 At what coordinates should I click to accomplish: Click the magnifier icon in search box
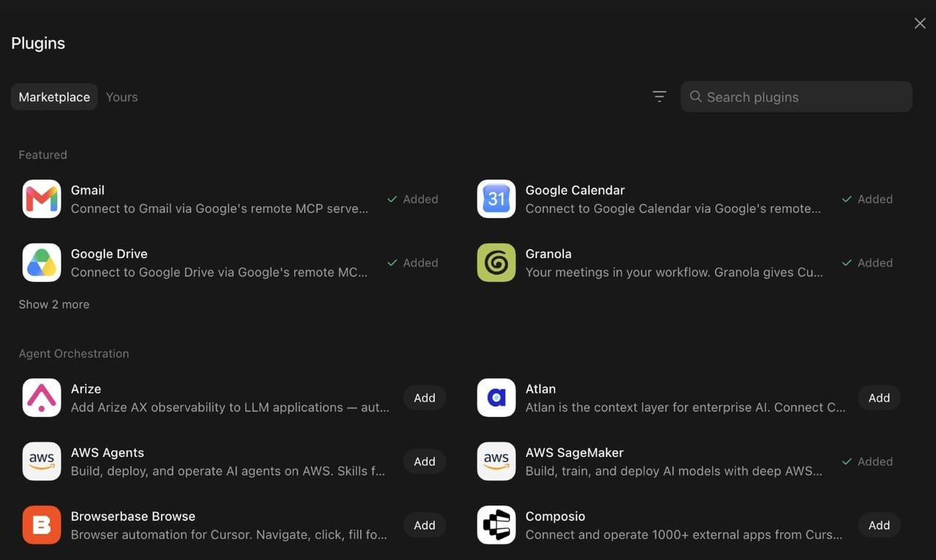(696, 97)
